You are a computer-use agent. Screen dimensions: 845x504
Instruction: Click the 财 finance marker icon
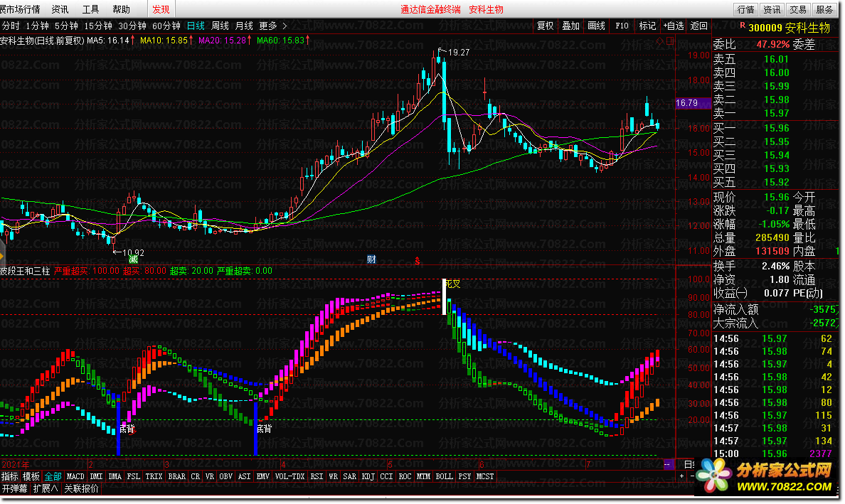(371, 259)
